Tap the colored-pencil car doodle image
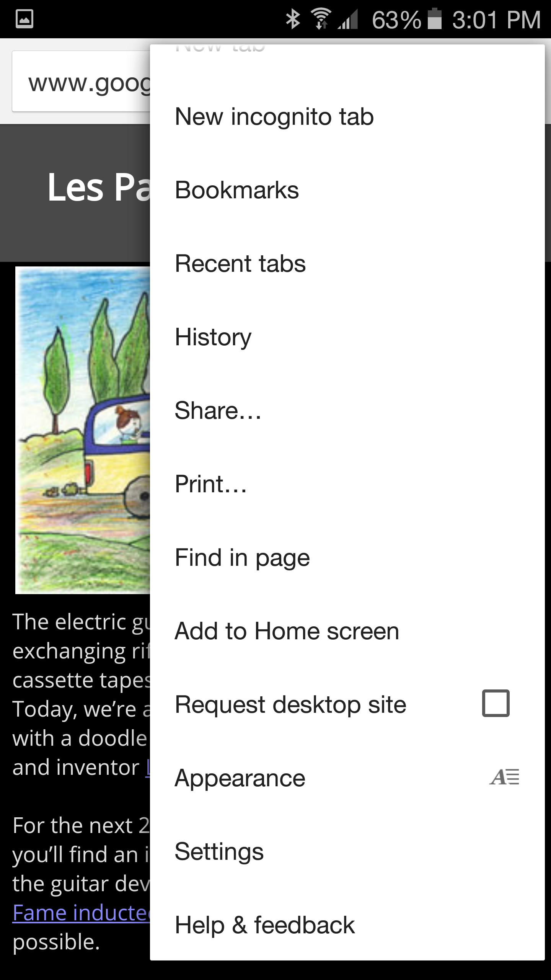The width and height of the screenshot is (551, 980). coord(83,430)
